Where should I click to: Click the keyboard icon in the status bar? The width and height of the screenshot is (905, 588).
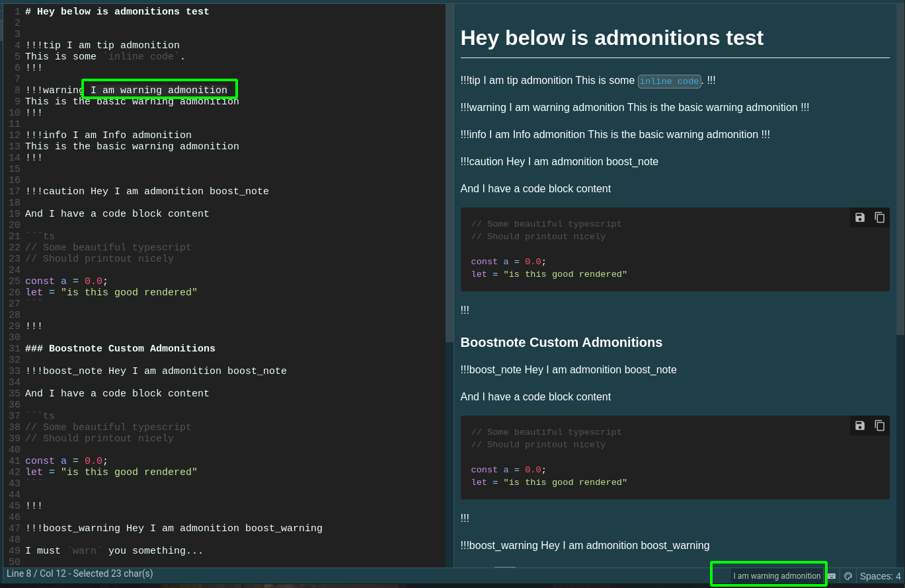[x=832, y=576]
